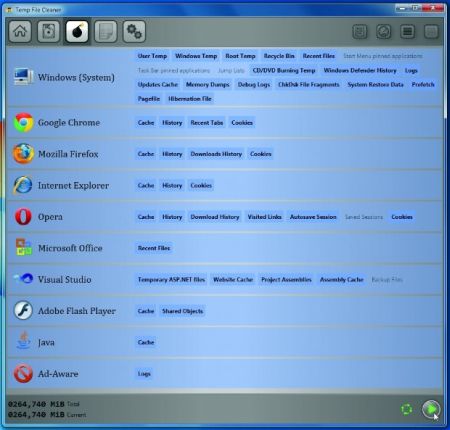This screenshot has width=450, height=430.
Task: Toggle Temporary ASP.NET Files option
Action: coord(171,279)
